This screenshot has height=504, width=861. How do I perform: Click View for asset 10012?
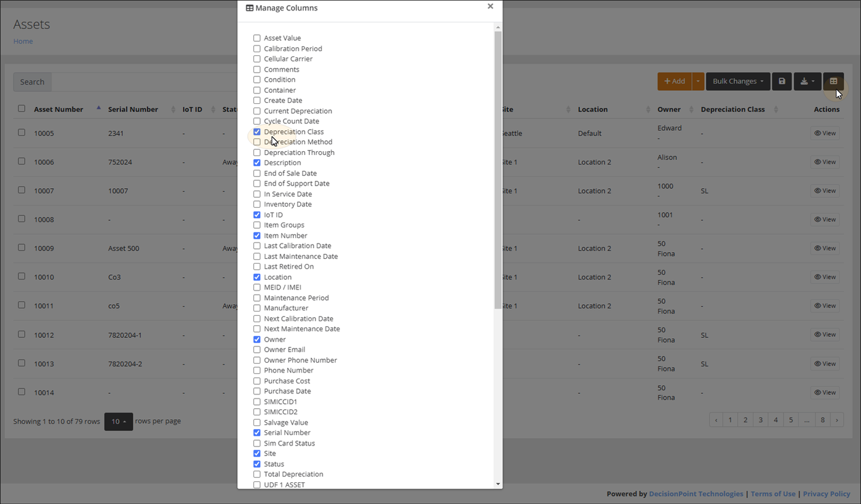pos(825,334)
